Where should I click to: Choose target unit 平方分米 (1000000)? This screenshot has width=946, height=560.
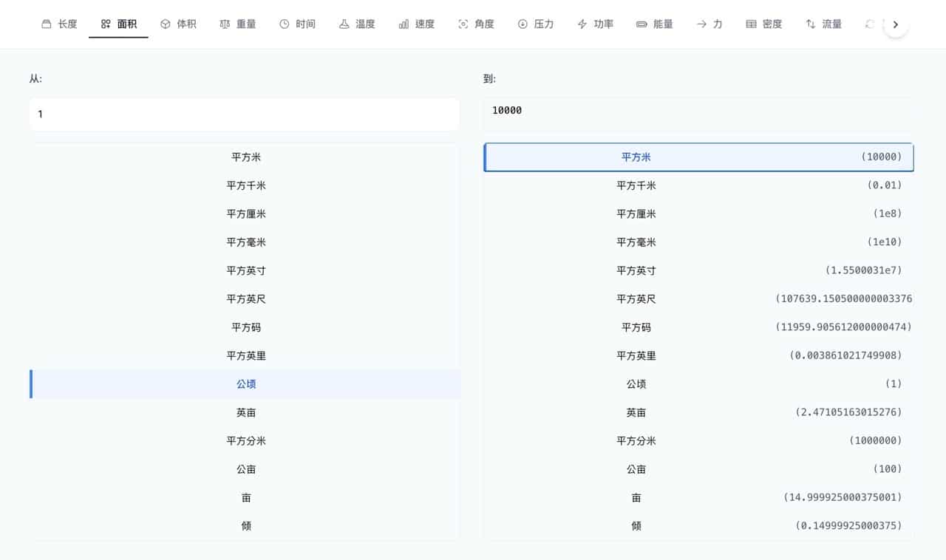click(x=698, y=441)
